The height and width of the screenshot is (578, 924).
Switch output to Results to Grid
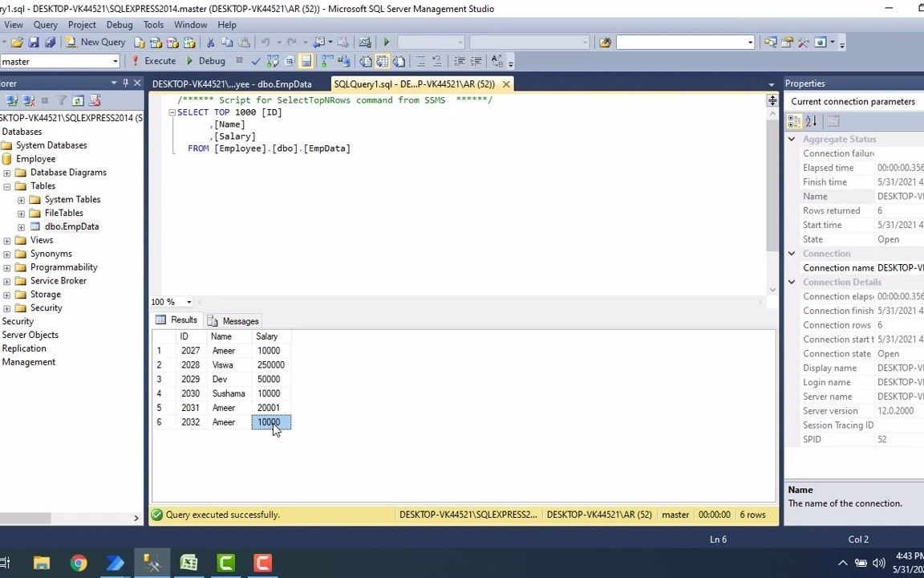coord(383,61)
